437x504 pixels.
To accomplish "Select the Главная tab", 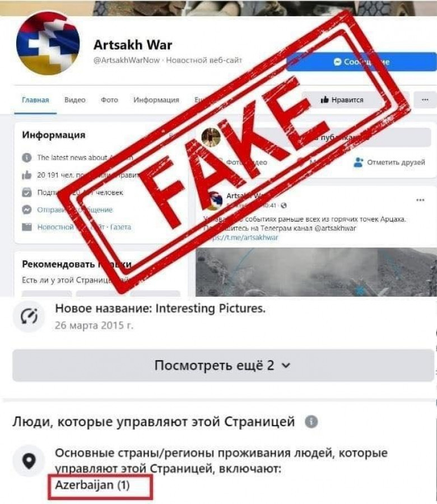I will [x=35, y=100].
